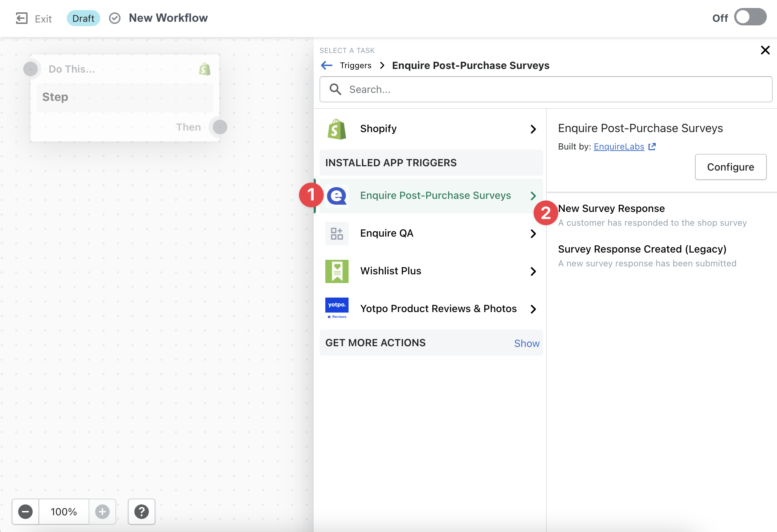
Task: Expand the Enquire QA triggers
Action: tap(533, 233)
